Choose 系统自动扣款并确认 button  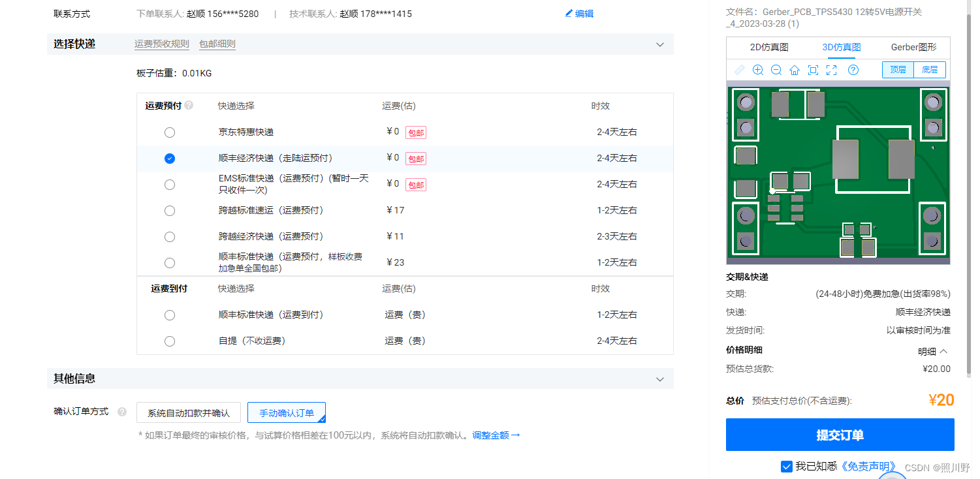pyautogui.click(x=189, y=413)
